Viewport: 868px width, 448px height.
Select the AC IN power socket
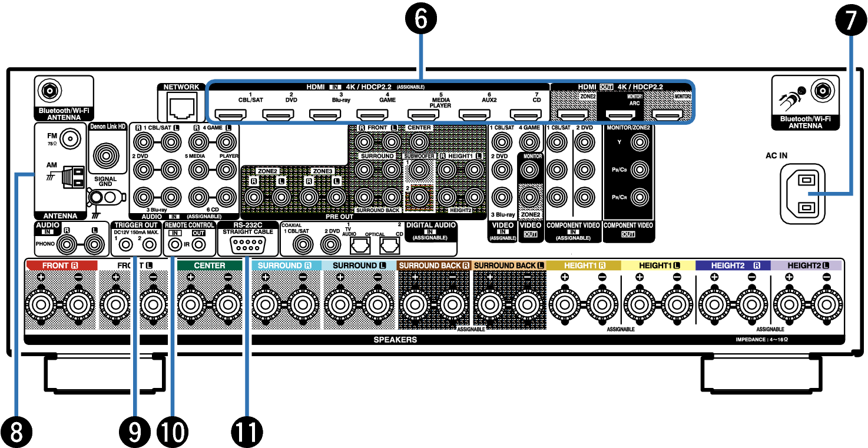pos(803,194)
